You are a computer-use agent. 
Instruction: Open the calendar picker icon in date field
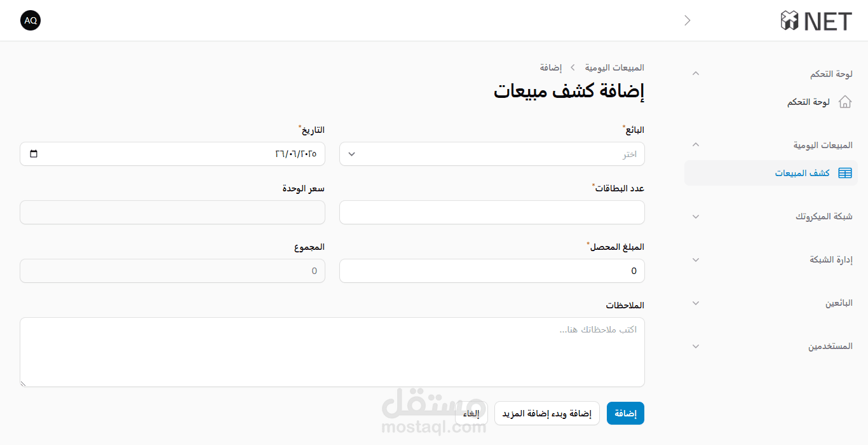point(34,154)
